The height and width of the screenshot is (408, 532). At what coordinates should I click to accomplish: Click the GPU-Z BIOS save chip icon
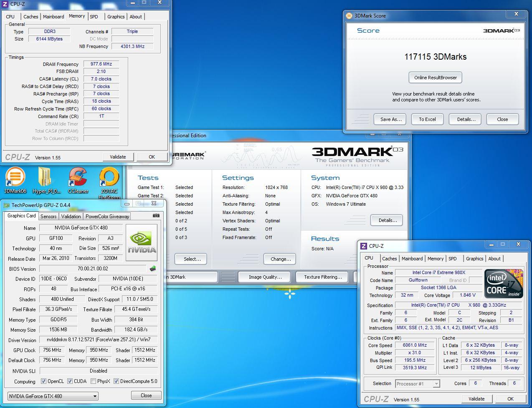pyautogui.click(x=153, y=269)
